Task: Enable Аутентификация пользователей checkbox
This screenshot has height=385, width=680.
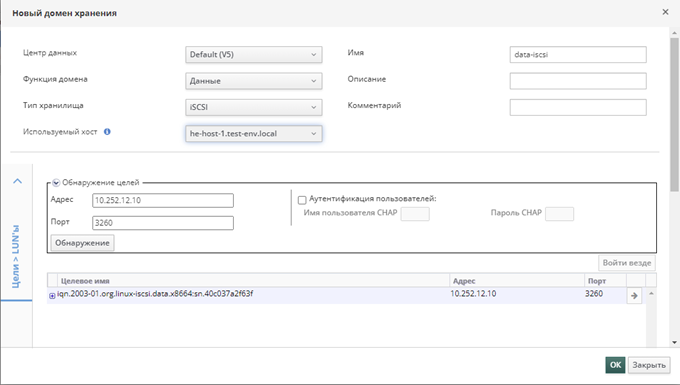Action: (x=302, y=200)
